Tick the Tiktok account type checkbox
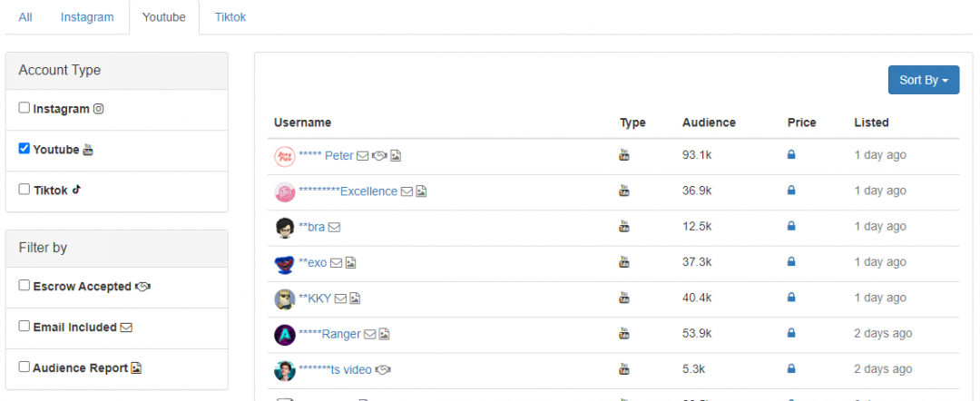The height and width of the screenshot is (401, 980). coord(24,190)
